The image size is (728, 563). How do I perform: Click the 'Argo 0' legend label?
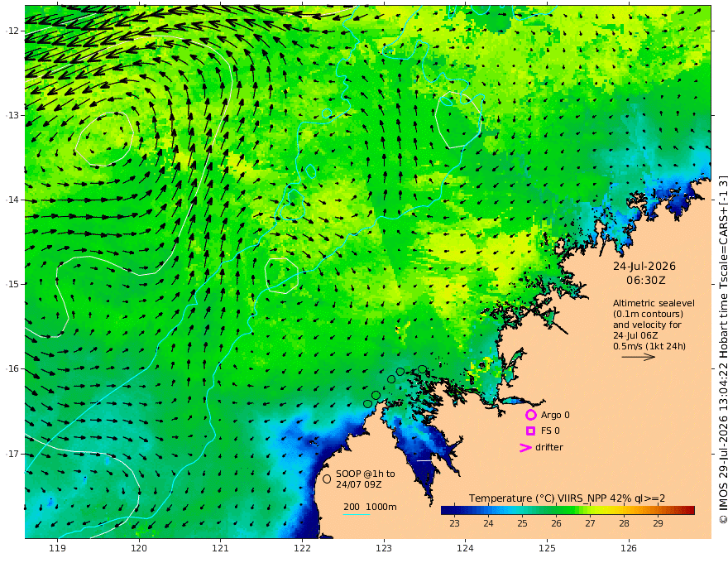(555, 416)
